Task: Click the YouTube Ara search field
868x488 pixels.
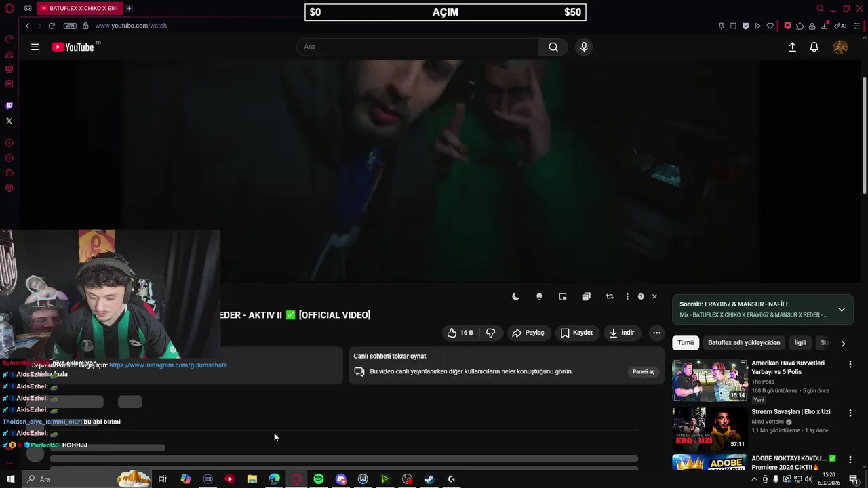Action: point(418,47)
